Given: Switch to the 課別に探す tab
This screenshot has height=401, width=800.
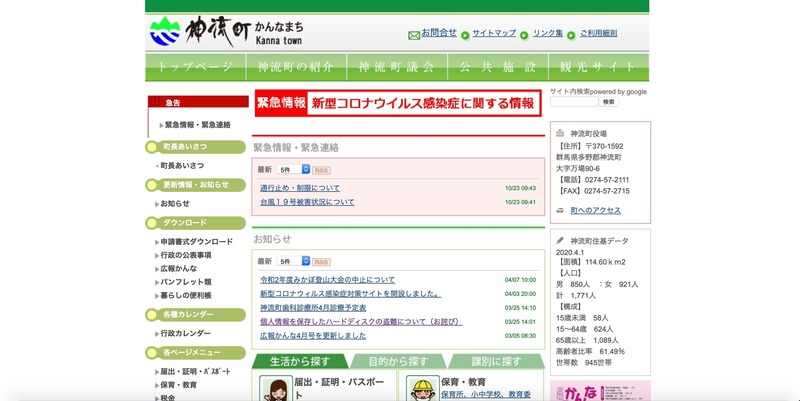Looking at the screenshot, I should (495, 361).
